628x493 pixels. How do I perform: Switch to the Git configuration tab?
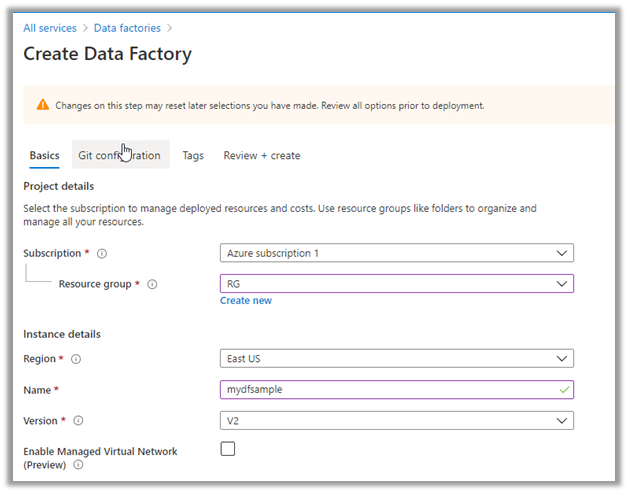(x=119, y=156)
